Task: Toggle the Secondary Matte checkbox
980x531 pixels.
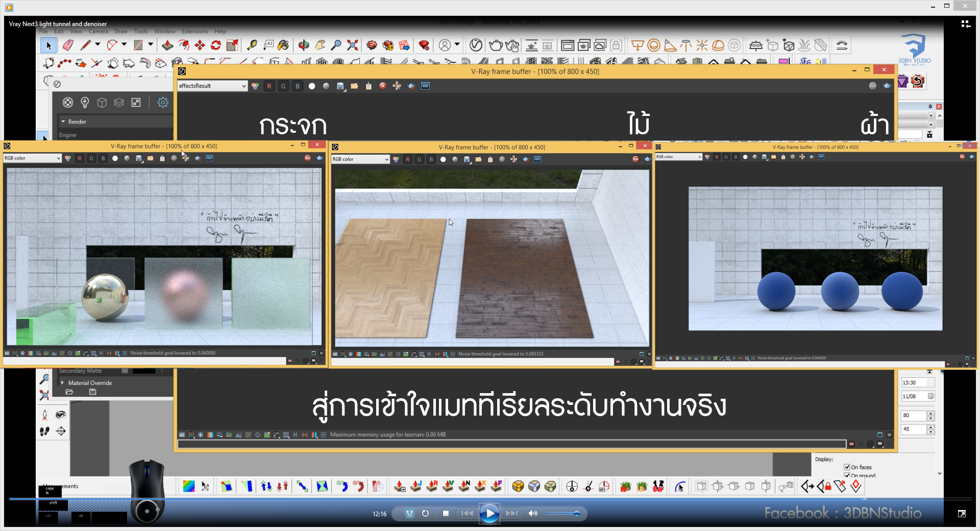Action: pos(125,371)
